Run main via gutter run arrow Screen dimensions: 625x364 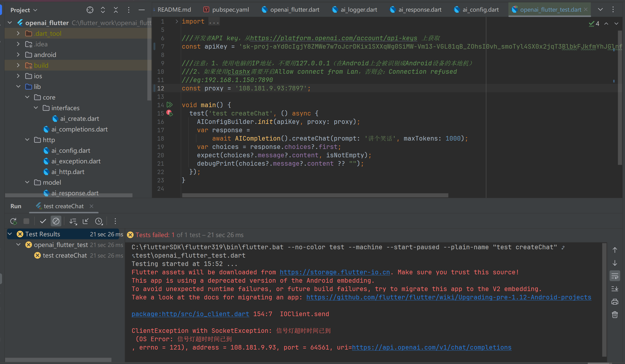(170, 105)
